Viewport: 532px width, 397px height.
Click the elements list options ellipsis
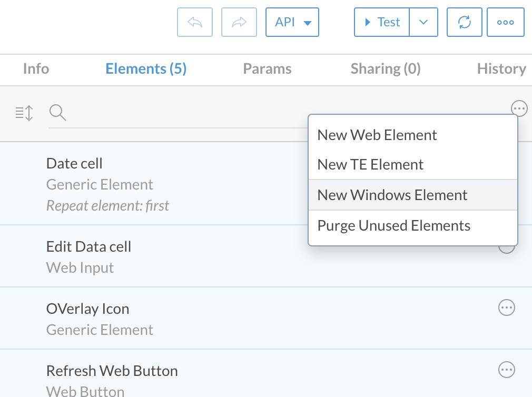point(519,108)
